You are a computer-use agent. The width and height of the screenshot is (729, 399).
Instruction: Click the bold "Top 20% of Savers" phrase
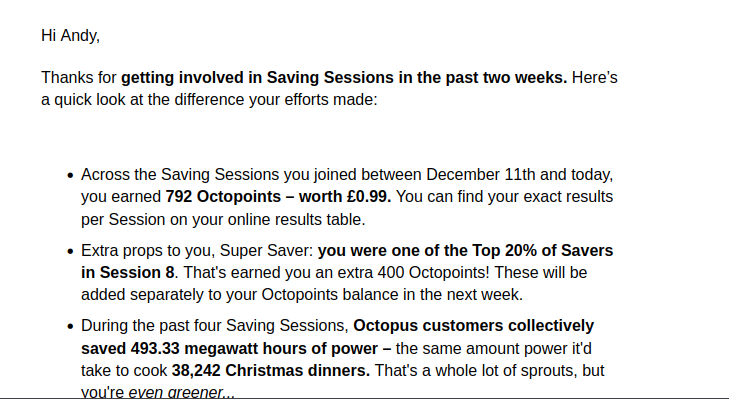[x=543, y=251]
